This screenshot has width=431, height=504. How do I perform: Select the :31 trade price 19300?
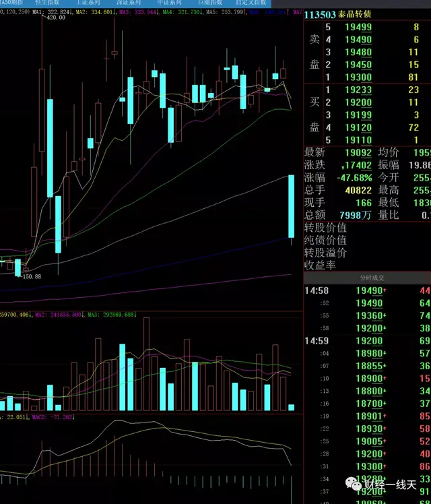point(369,466)
